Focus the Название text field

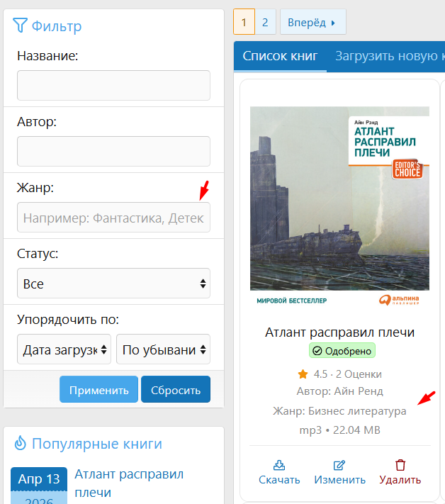(114, 86)
